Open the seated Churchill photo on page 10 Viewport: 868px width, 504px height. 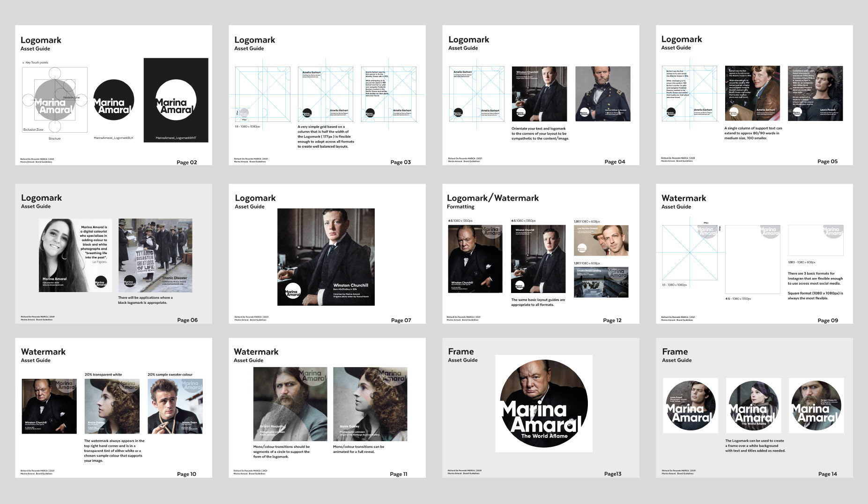(49, 406)
